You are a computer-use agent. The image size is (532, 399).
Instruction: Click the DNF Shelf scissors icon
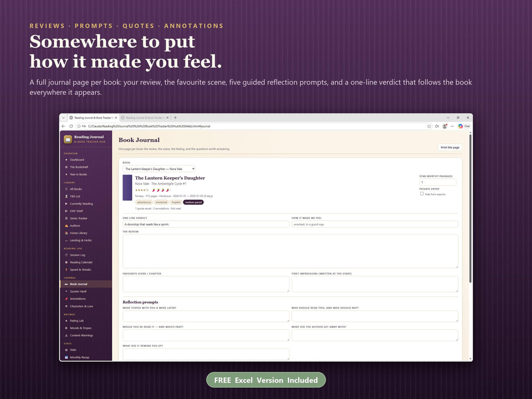tap(66, 211)
